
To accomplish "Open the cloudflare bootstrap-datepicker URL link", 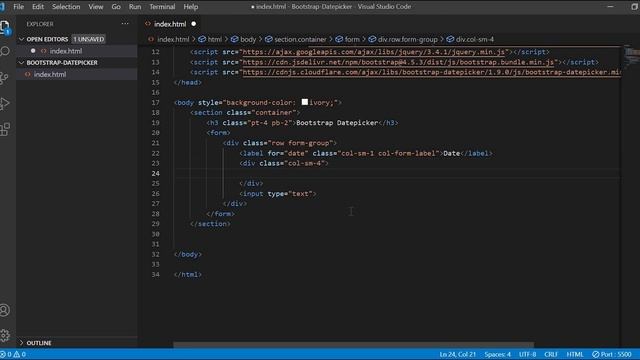I will pos(431,72).
